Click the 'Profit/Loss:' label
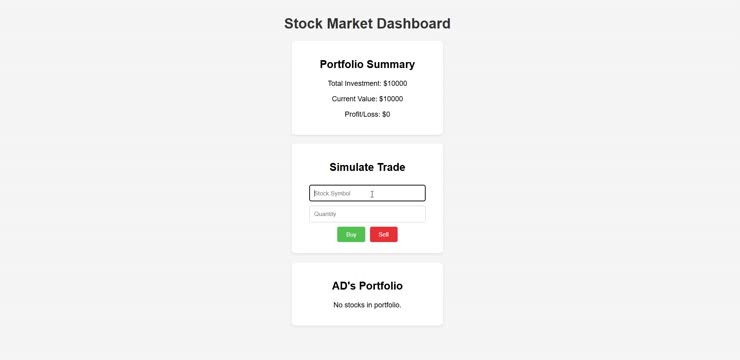Screen dimensions: 740x360 [362, 114]
